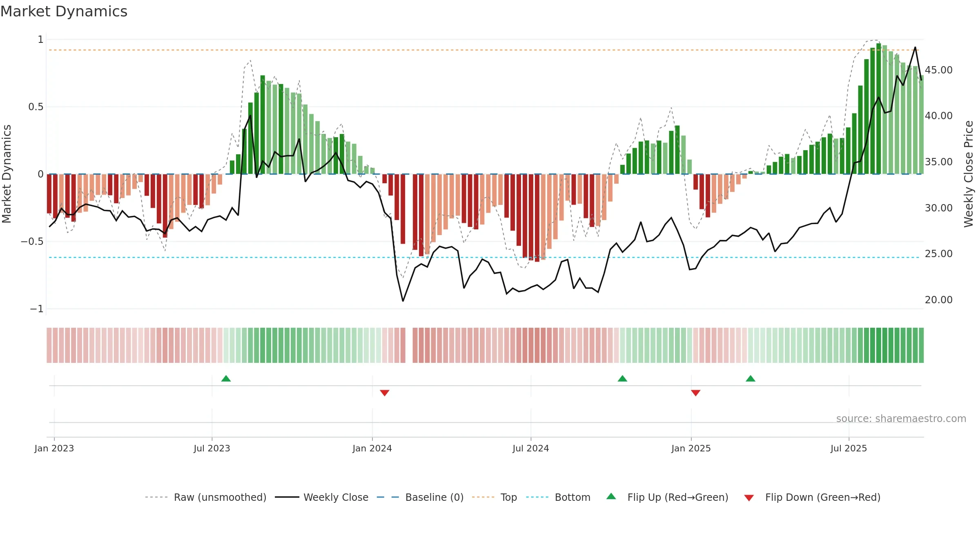Click the Jan 2024 x-axis label
Image resolution: width=980 pixels, height=551 pixels.
[x=372, y=448]
